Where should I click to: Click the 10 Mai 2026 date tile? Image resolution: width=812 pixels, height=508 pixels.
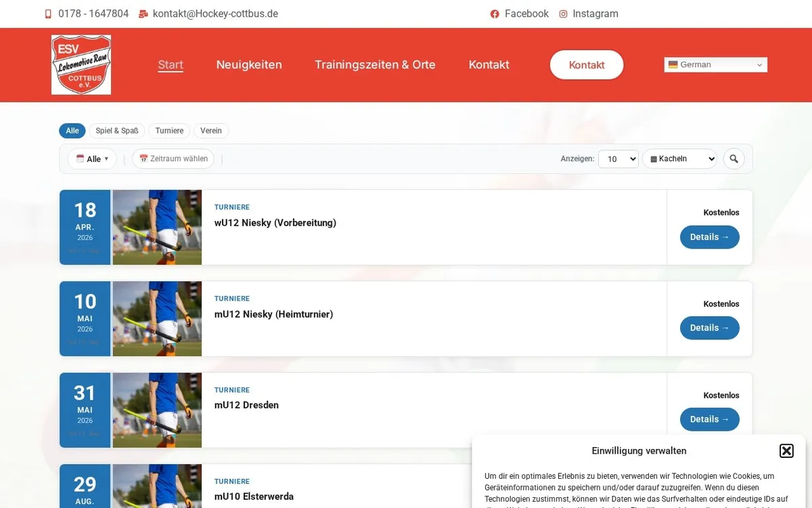85,319
